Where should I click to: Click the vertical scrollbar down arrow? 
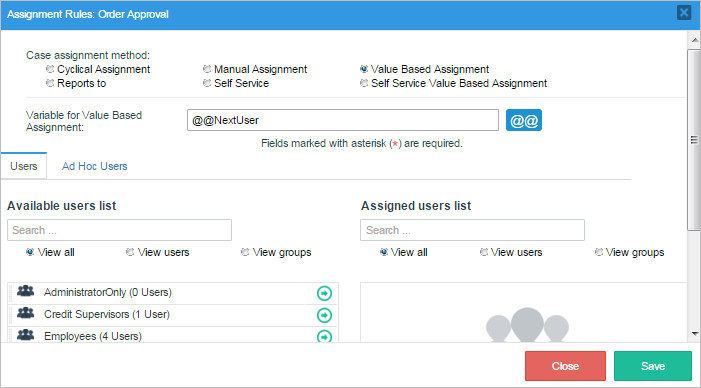click(694, 333)
